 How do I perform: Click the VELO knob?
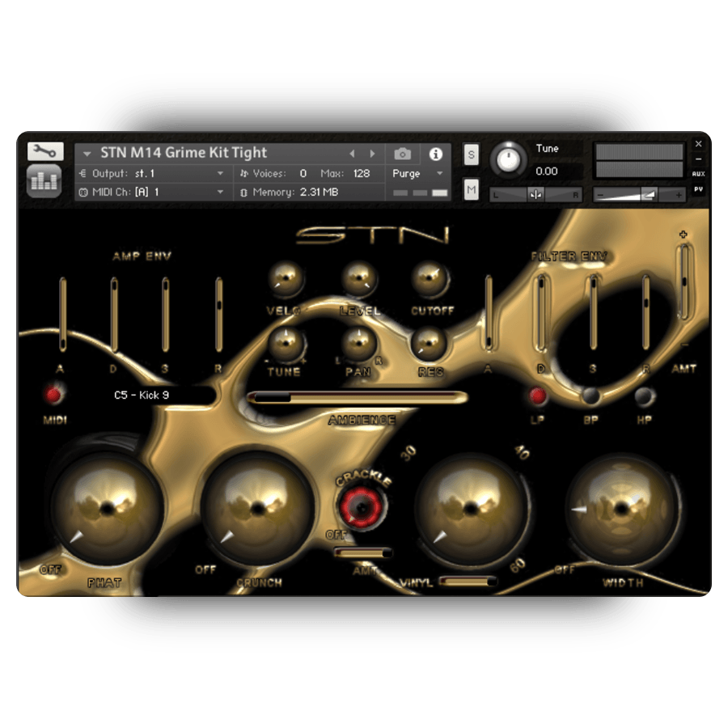[x=285, y=278]
